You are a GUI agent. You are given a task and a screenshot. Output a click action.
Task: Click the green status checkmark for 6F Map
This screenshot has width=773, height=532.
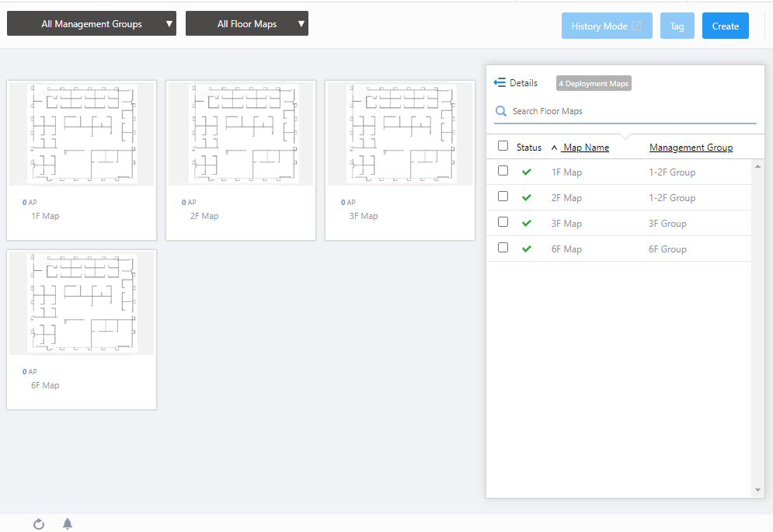click(527, 249)
